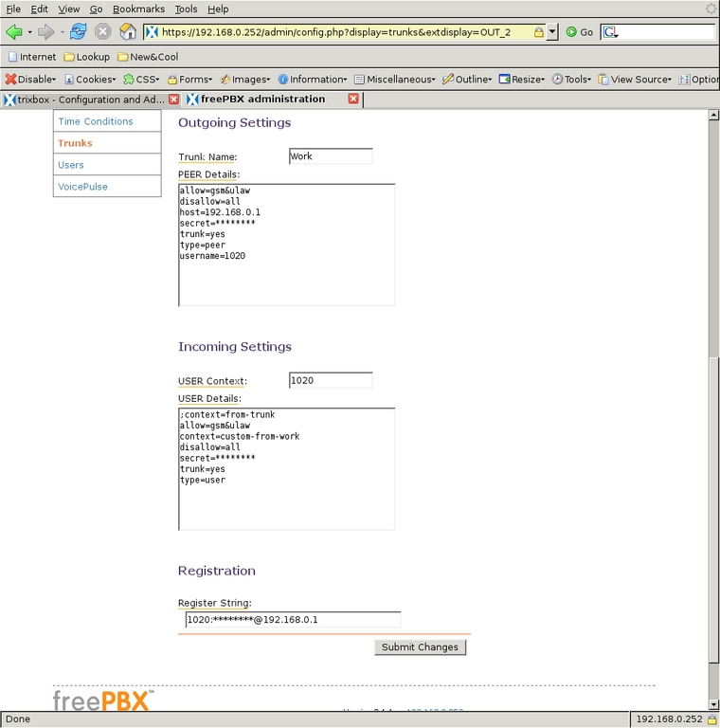Select the VoicePulse sidebar link
The width and height of the screenshot is (720, 728).
pyautogui.click(x=82, y=187)
